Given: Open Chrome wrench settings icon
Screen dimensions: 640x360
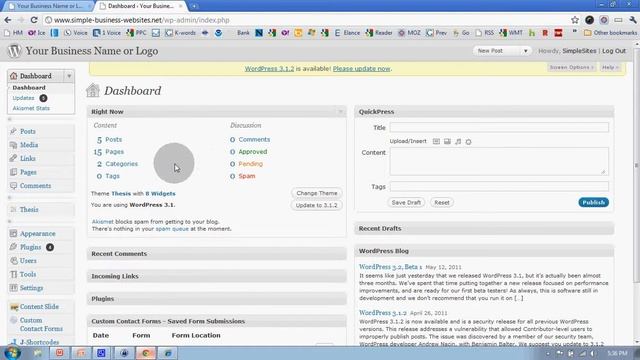Looking at the screenshot, I should (633, 20).
